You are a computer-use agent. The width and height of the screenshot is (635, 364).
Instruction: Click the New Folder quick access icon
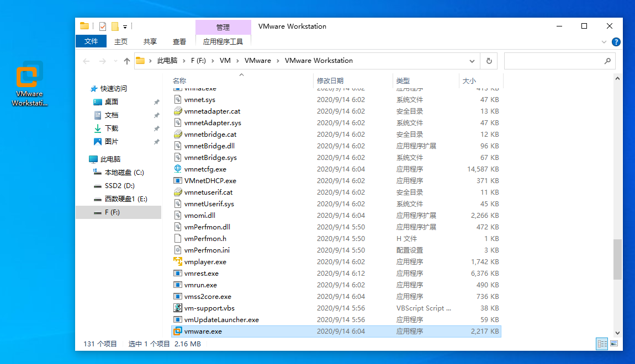coord(115,26)
